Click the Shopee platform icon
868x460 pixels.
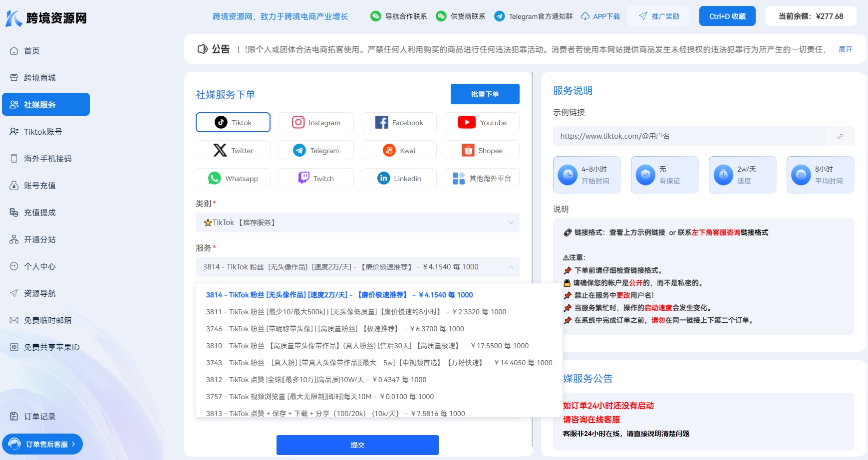tap(468, 150)
